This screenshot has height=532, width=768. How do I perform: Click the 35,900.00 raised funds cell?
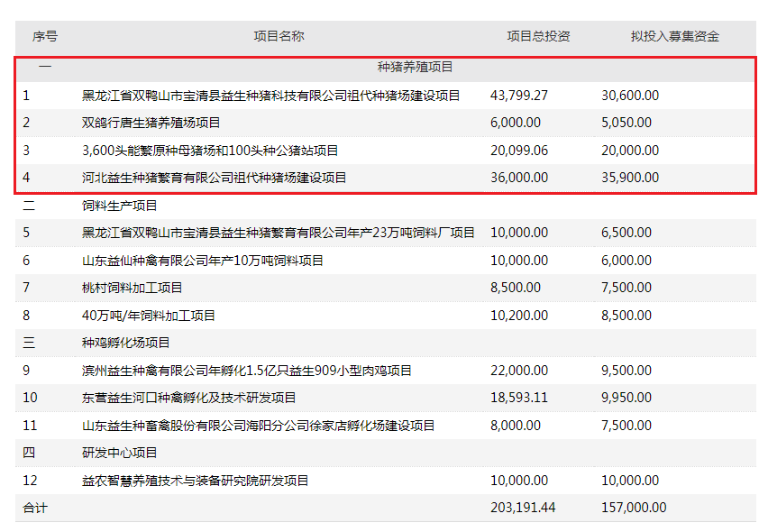[630, 178]
